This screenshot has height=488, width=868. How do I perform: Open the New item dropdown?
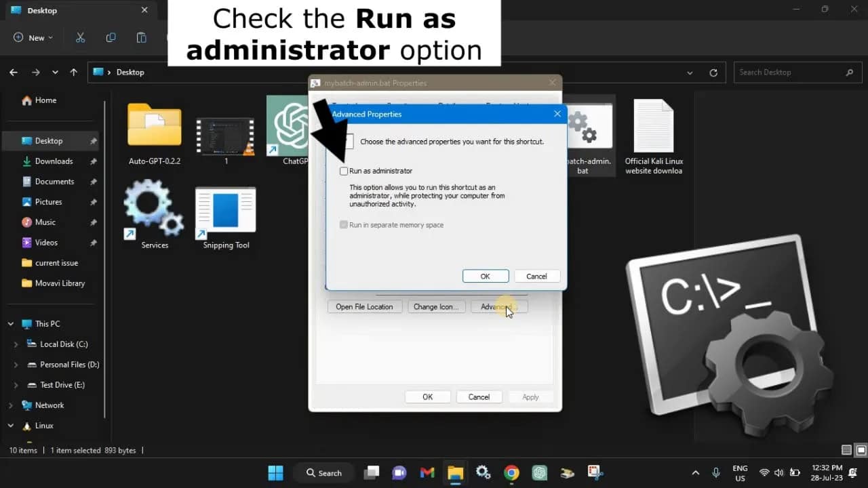pyautogui.click(x=33, y=37)
